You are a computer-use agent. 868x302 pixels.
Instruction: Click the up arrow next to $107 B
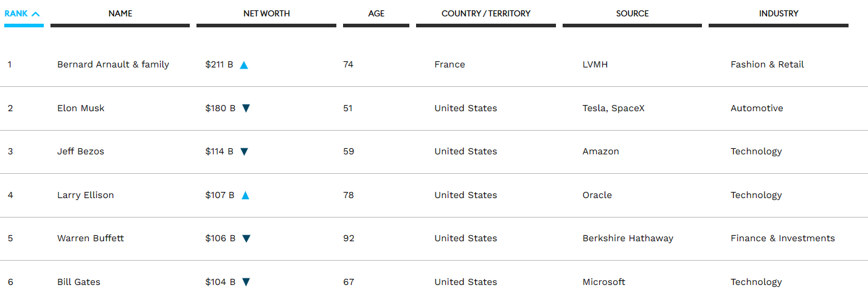(x=245, y=196)
